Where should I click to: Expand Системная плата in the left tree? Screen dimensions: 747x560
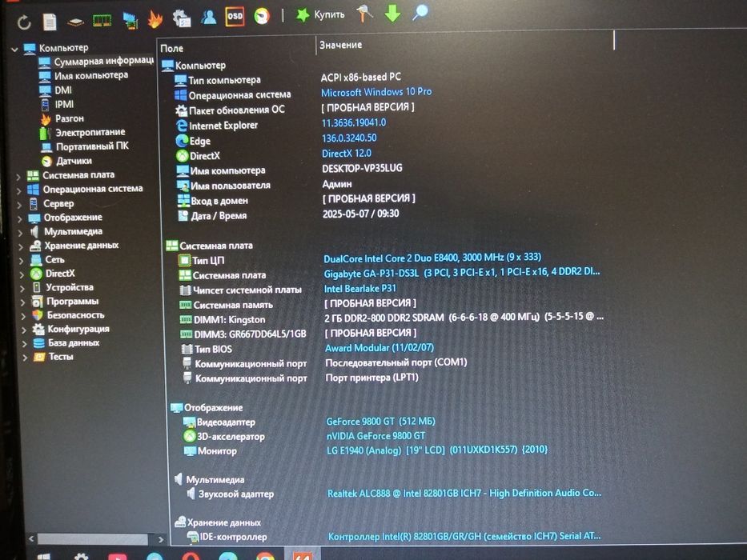click(x=18, y=177)
